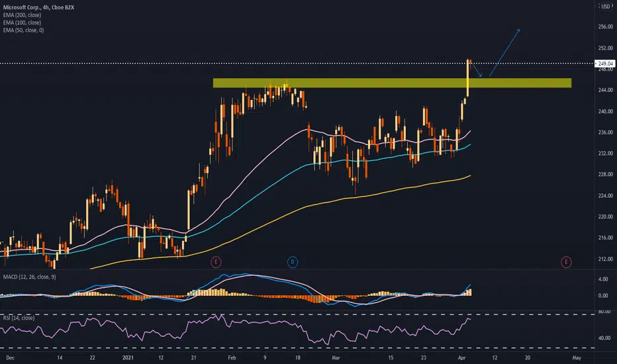The height and width of the screenshot is (364, 617).
Task: Select the RSI (14, close) indicator label
Action: point(19,318)
